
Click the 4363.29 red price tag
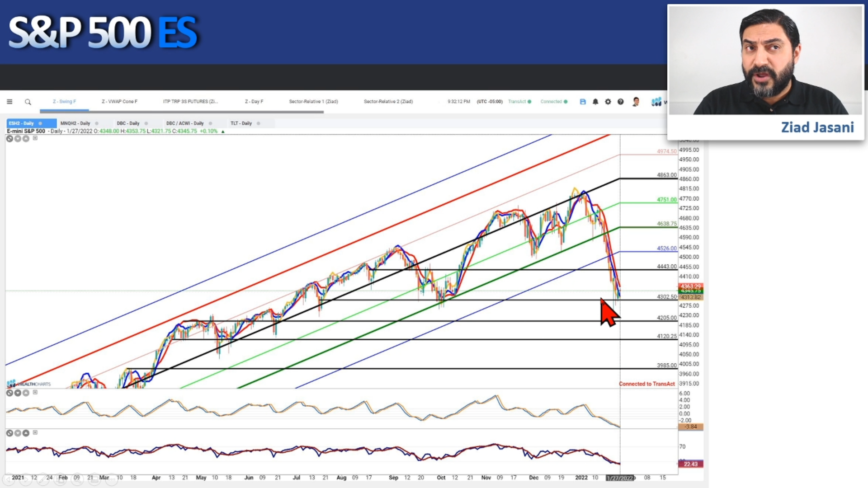point(690,286)
